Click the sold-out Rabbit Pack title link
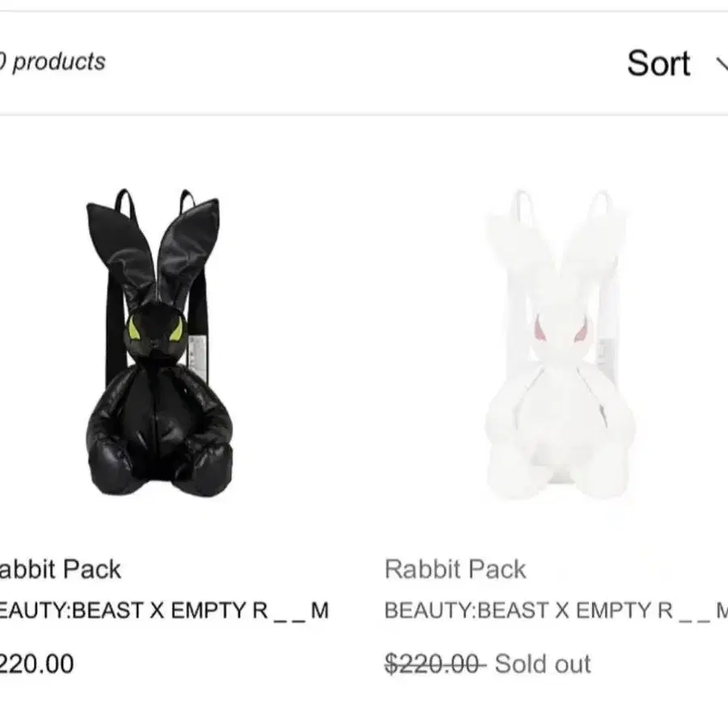 click(x=455, y=569)
